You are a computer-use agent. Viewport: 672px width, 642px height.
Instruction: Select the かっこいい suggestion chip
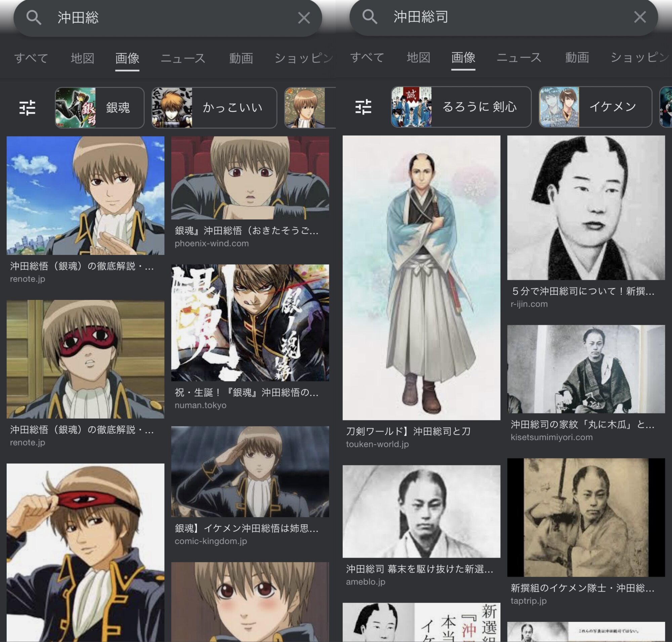click(214, 108)
